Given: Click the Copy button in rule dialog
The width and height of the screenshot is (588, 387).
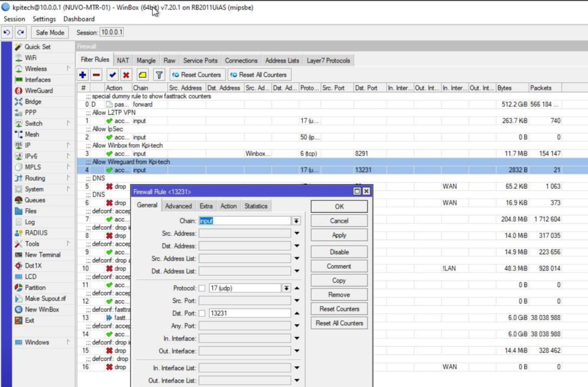Looking at the screenshot, I should click(339, 281).
